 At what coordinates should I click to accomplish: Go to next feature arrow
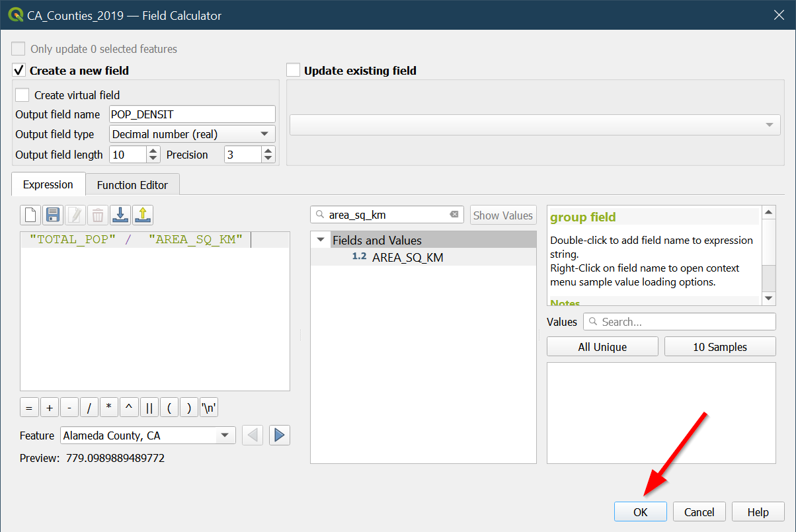tap(279, 436)
